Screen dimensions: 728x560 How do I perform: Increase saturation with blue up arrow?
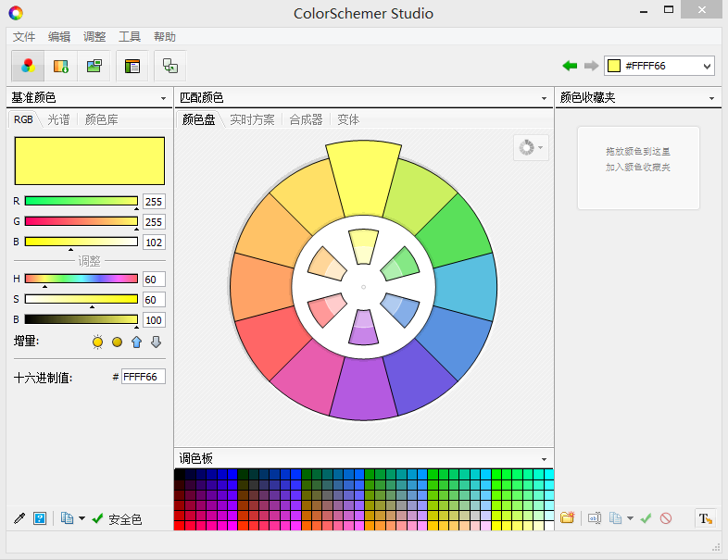(136, 342)
